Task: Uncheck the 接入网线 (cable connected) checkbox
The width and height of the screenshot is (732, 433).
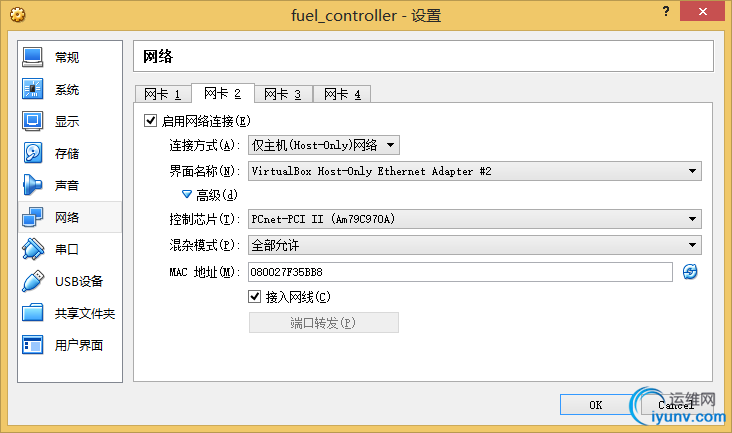Action: [x=254, y=297]
